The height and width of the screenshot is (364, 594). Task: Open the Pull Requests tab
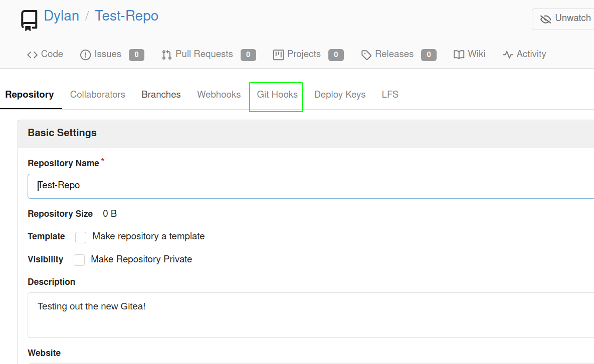[209, 55]
